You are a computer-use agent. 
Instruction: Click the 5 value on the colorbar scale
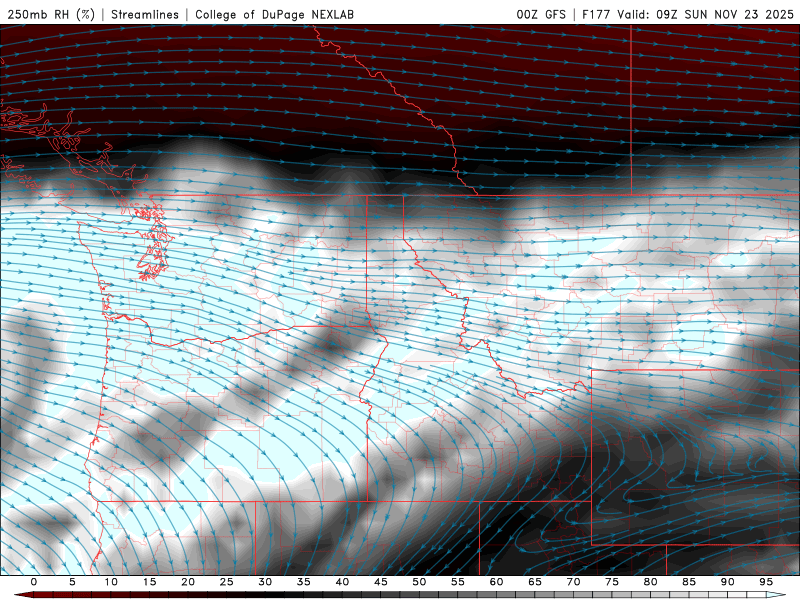point(72,582)
